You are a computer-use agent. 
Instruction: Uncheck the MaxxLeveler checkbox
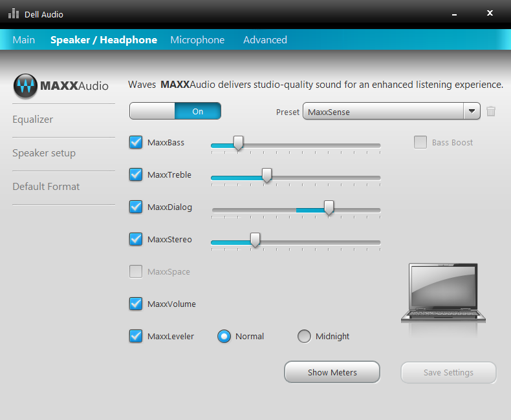[136, 336]
